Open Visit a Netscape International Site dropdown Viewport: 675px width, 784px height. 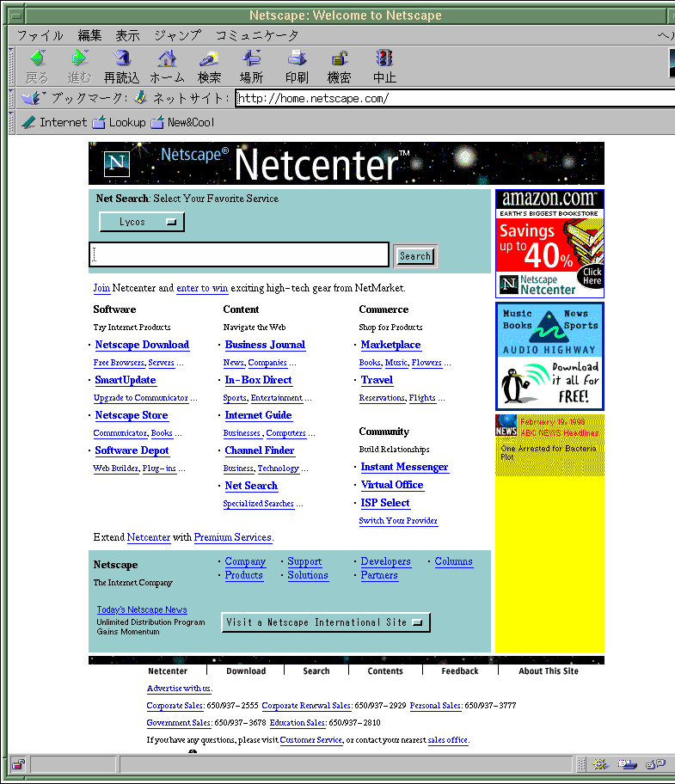click(326, 622)
